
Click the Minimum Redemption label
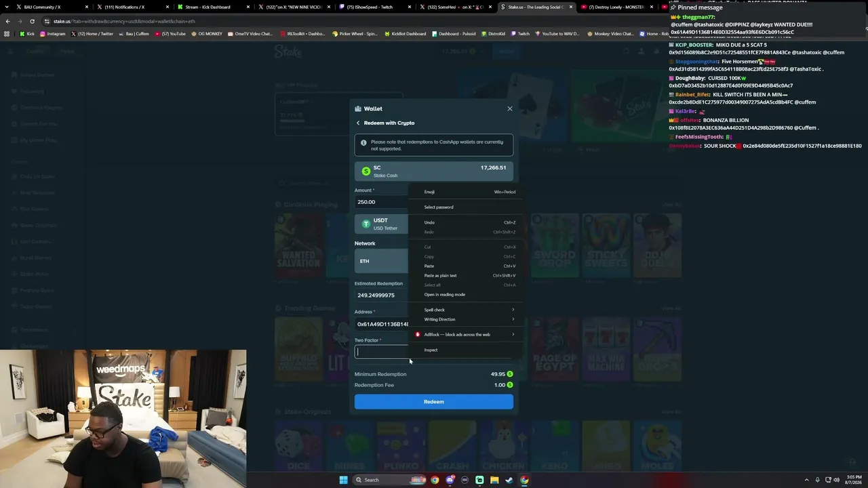[380, 374]
